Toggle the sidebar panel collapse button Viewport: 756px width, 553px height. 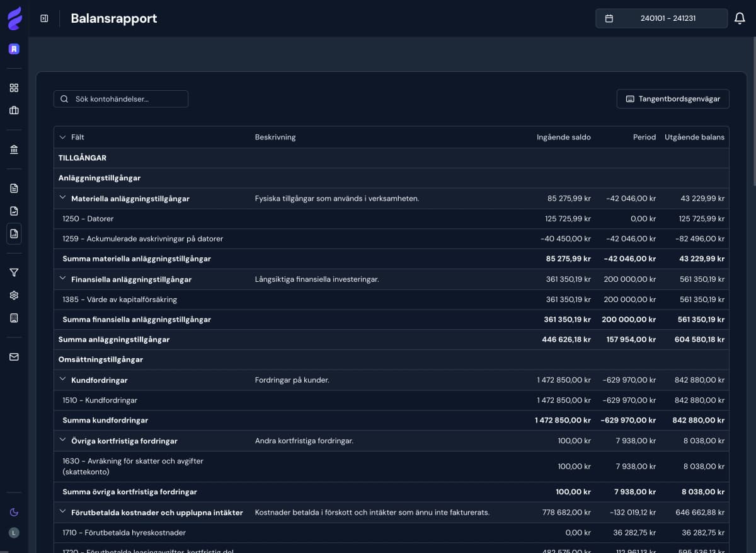44,18
